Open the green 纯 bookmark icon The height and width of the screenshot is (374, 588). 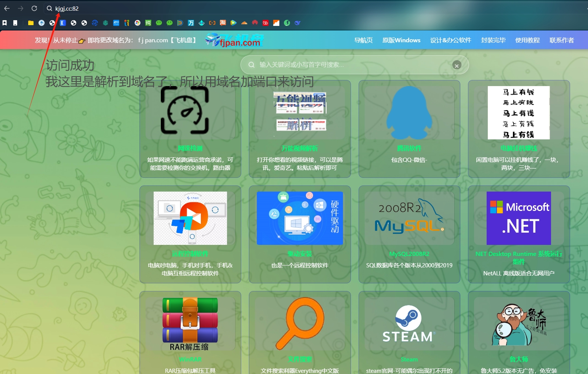(x=148, y=23)
